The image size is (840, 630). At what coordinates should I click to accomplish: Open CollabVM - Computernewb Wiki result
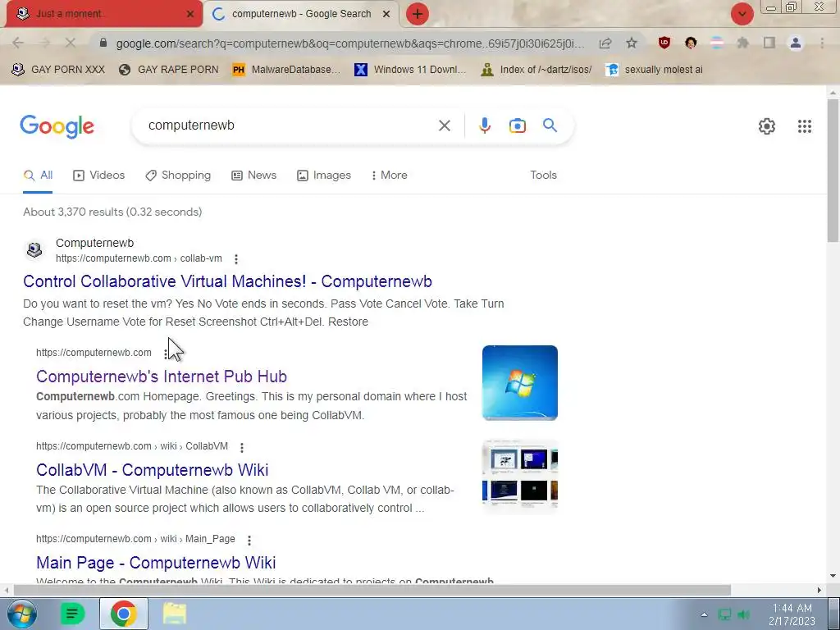coord(152,470)
